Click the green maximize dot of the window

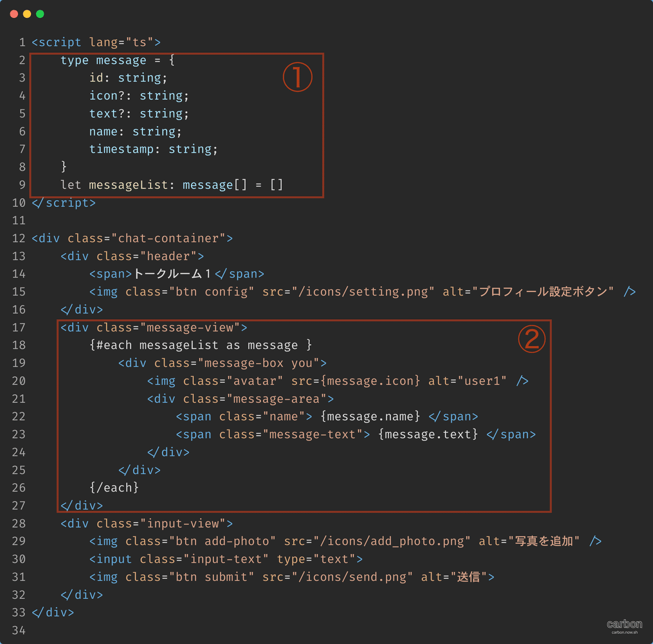click(40, 14)
